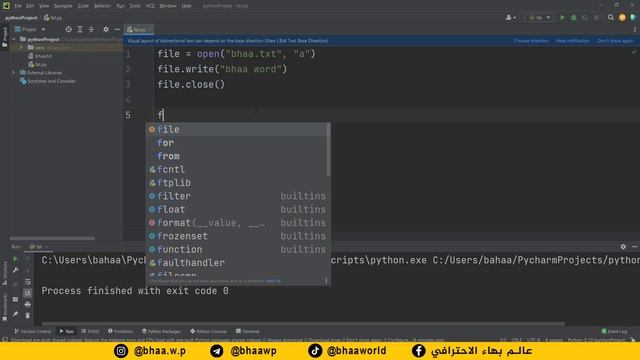Open the VCS menu
Viewport: 640px width, 360px height.
(x=150, y=6)
